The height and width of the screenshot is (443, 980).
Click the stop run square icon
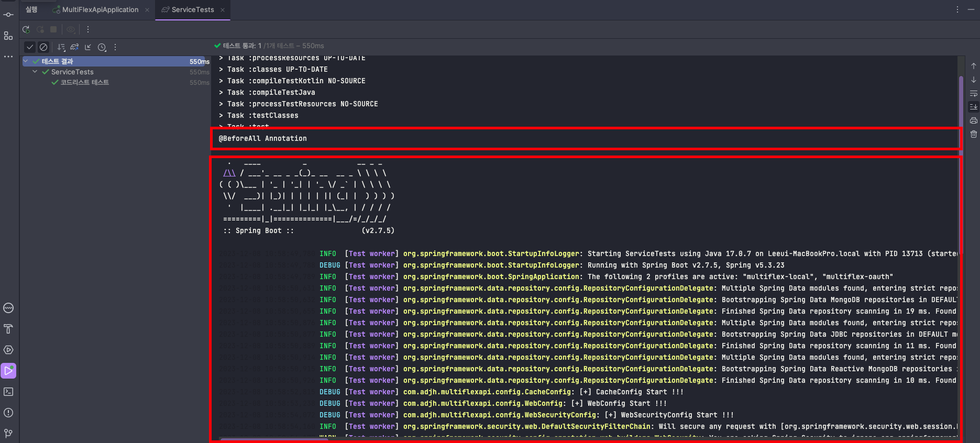pos(53,29)
